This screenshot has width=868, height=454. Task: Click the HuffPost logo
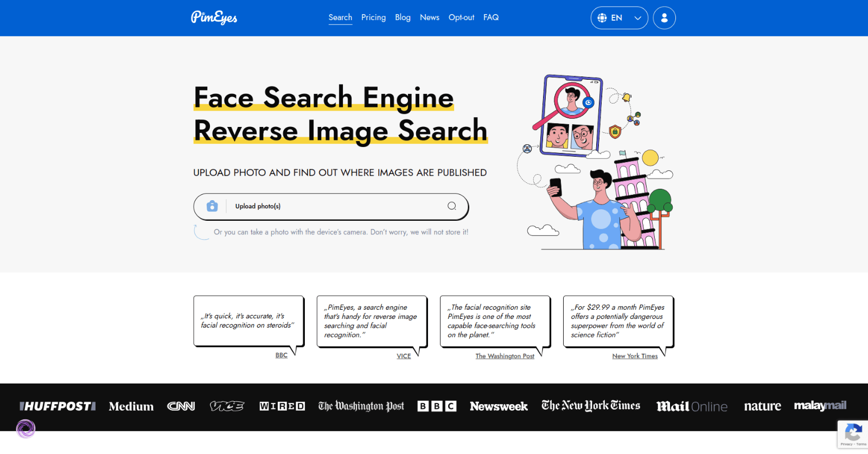pyautogui.click(x=58, y=406)
